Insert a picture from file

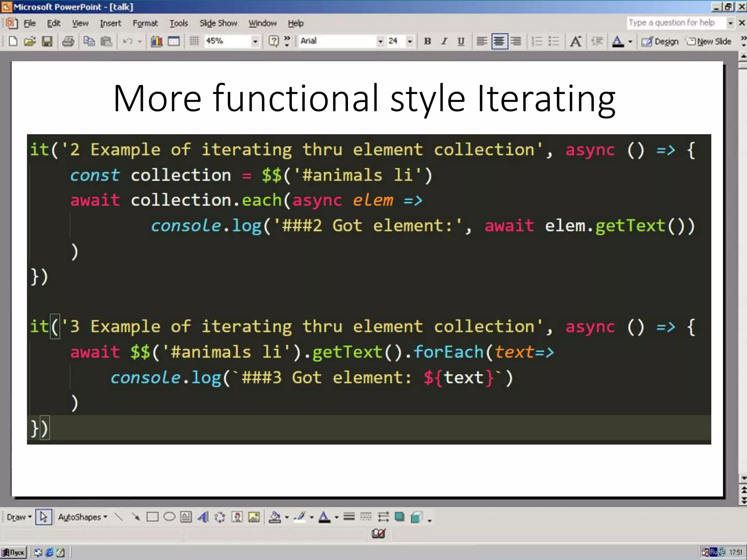(x=254, y=517)
